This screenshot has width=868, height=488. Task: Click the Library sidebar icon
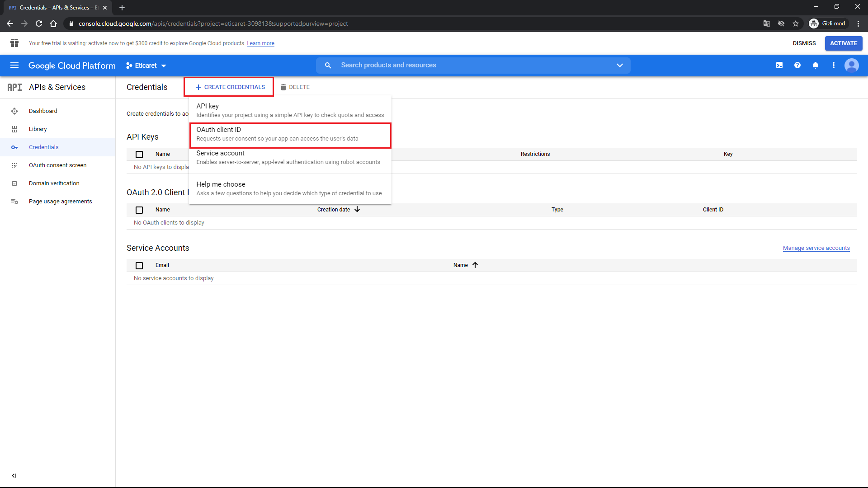pos(14,129)
